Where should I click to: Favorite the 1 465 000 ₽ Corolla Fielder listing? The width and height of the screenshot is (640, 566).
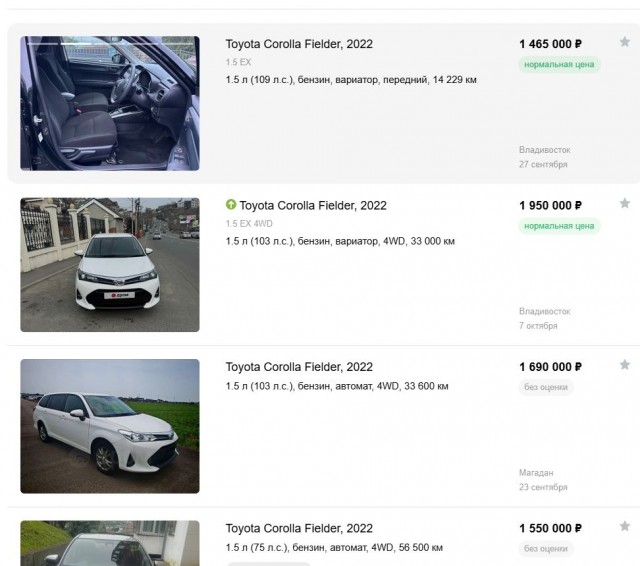624,42
